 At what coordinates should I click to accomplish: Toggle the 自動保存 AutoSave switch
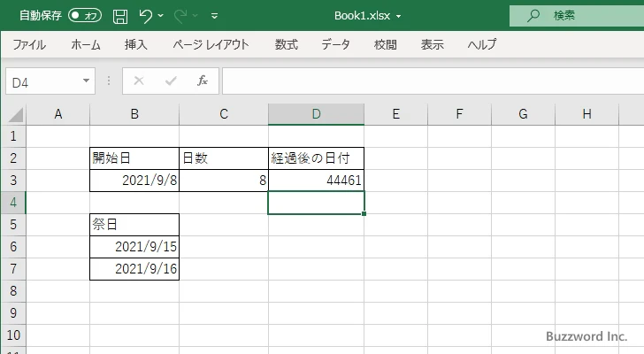85,16
